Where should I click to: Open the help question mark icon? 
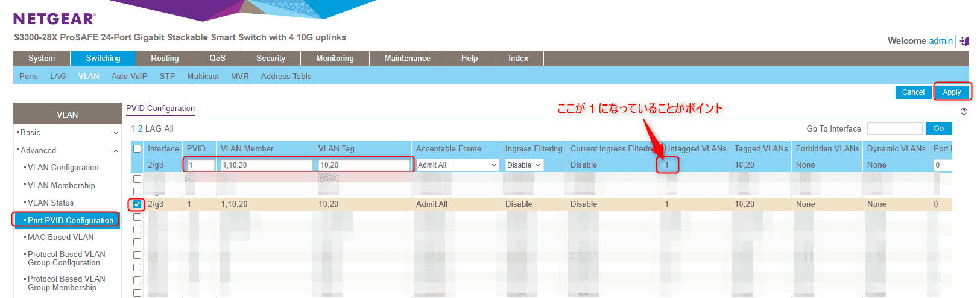(964, 112)
